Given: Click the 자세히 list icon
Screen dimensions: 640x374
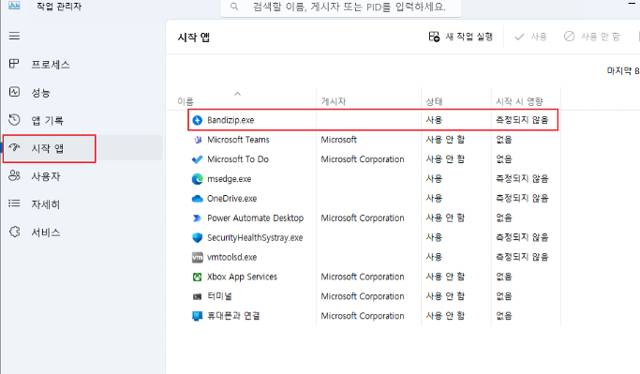Looking at the screenshot, I should [14, 203].
